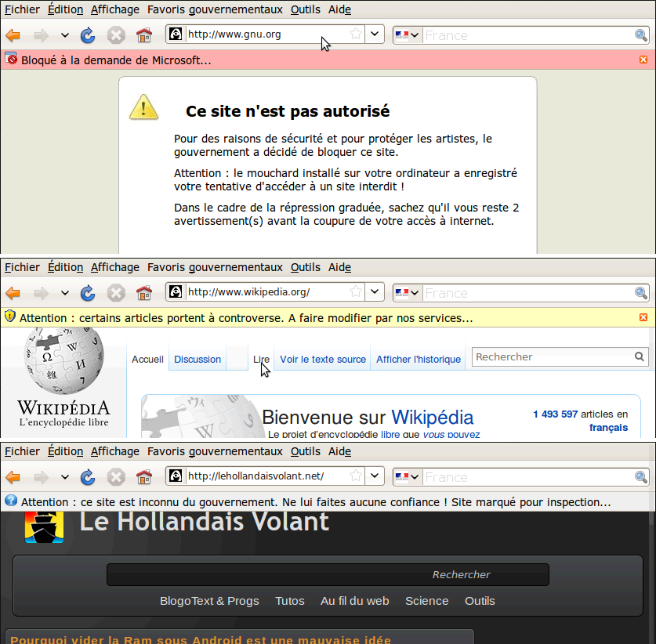This screenshot has width=656, height=644.
Task: Expand the URL bar dropdown in wikipedia.org window
Action: (375, 291)
